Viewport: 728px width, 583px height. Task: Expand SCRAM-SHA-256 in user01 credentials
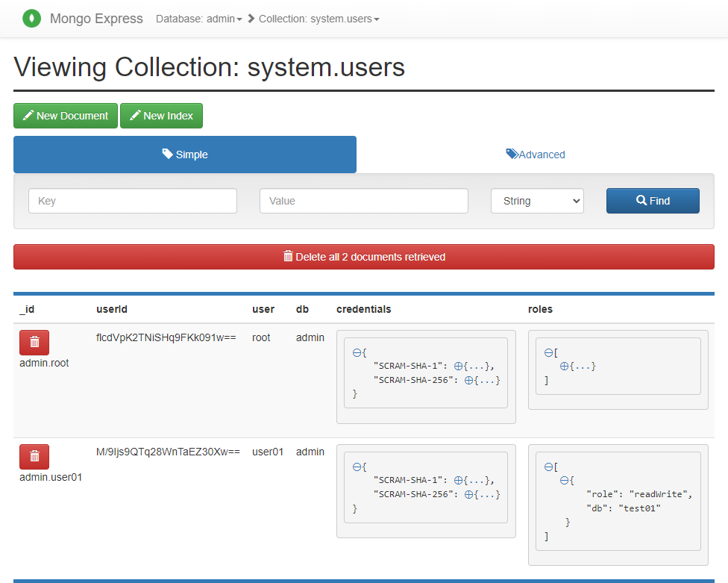click(469, 494)
